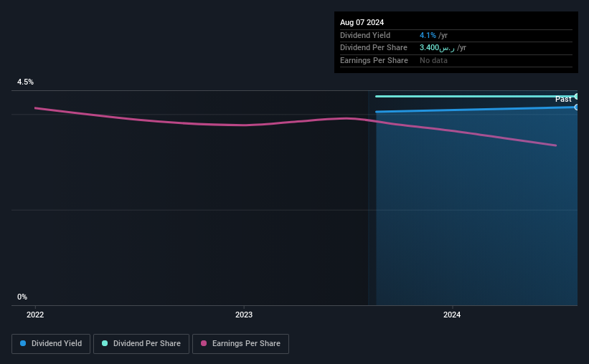Click the teal Dividend Per Share legend dot
Image resolution: width=589 pixels, height=364 pixels.
105,343
